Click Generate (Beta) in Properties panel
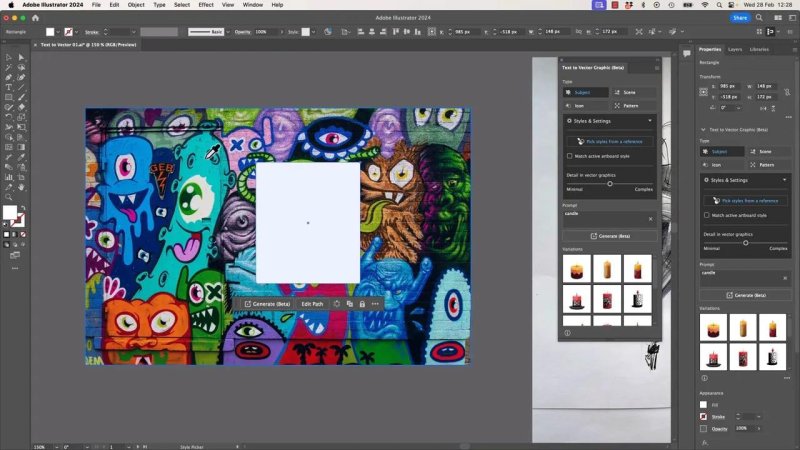The height and width of the screenshot is (450, 800). pos(746,295)
